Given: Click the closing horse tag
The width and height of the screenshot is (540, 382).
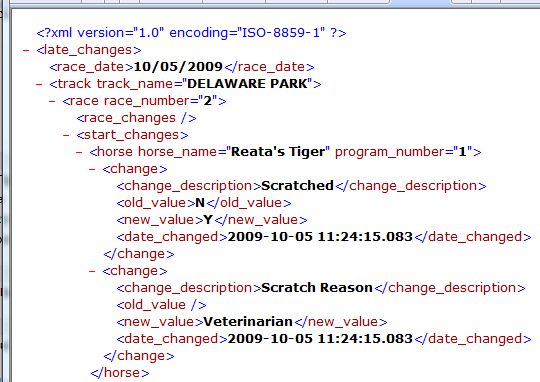Looking at the screenshot, I should [120, 373].
